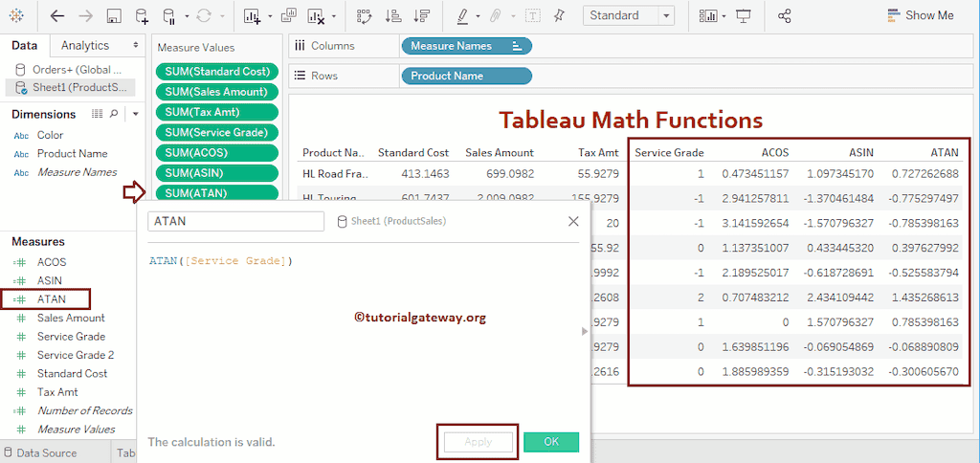This screenshot has height=463, width=980.
Task: Click the ATAN([Service Grade]) formula text
Action: click(221, 261)
